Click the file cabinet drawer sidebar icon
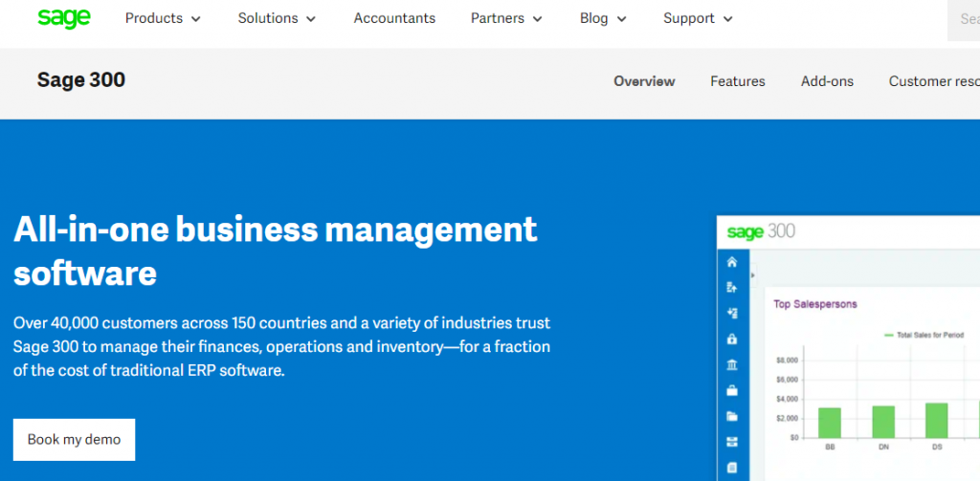980x481 pixels. [732, 442]
